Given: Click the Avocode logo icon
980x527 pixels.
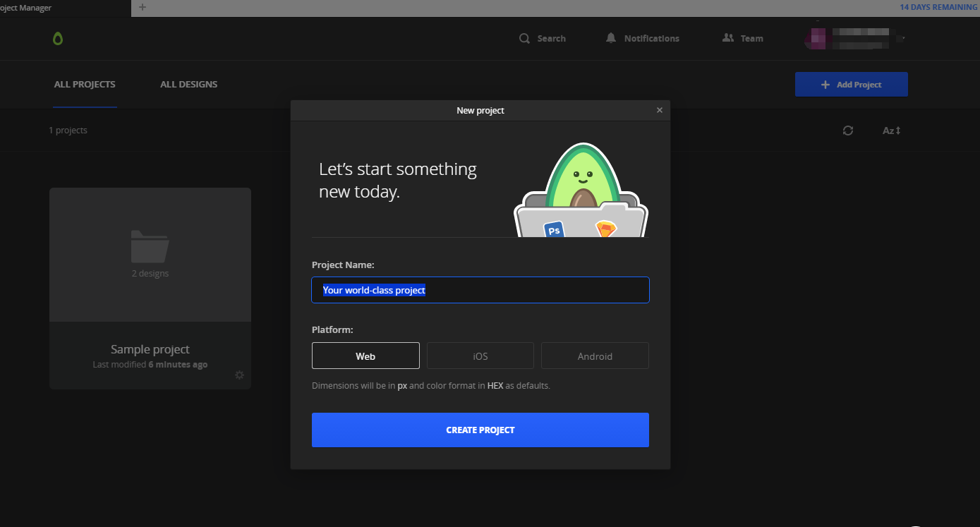Looking at the screenshot, I should coord(58,39).
